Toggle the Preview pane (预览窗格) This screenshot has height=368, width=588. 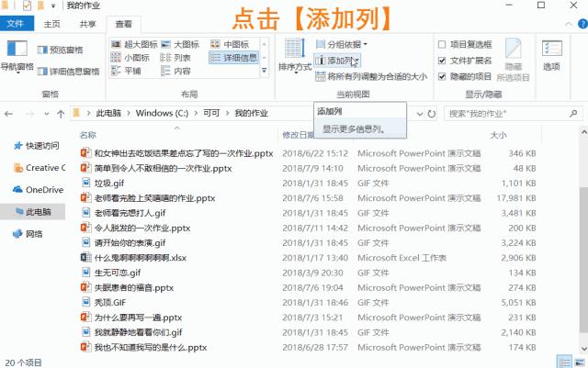point(61,50)
